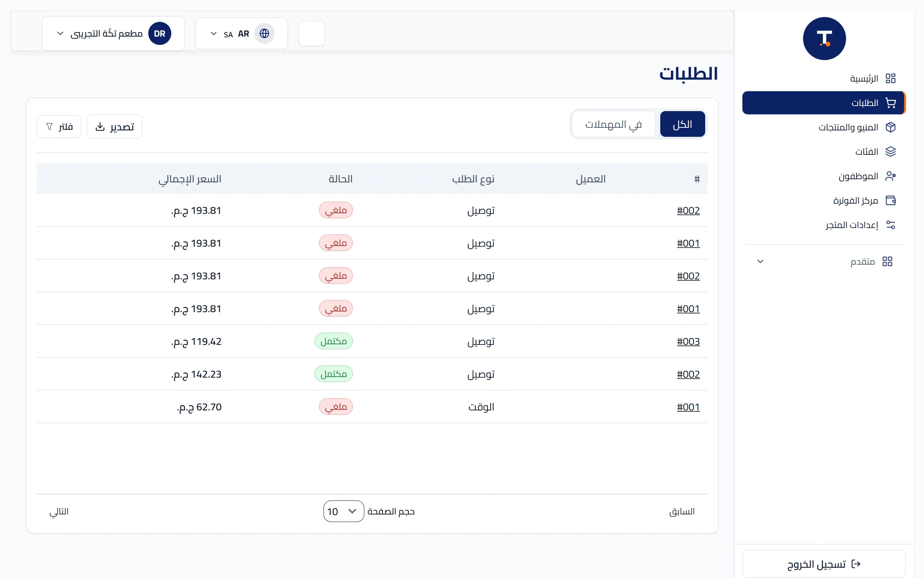
Task: Open the مطعم تكّة التجريبي store dropdown
Action: coord(113,34)
